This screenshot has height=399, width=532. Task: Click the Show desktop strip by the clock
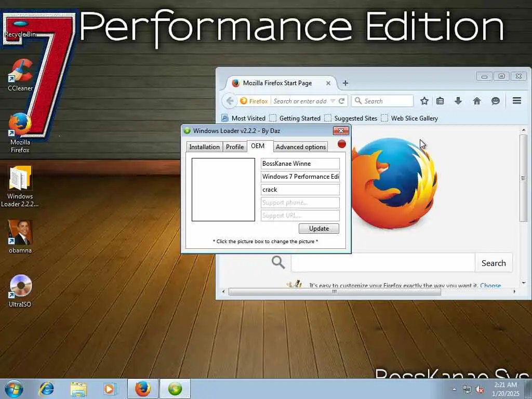528,389
